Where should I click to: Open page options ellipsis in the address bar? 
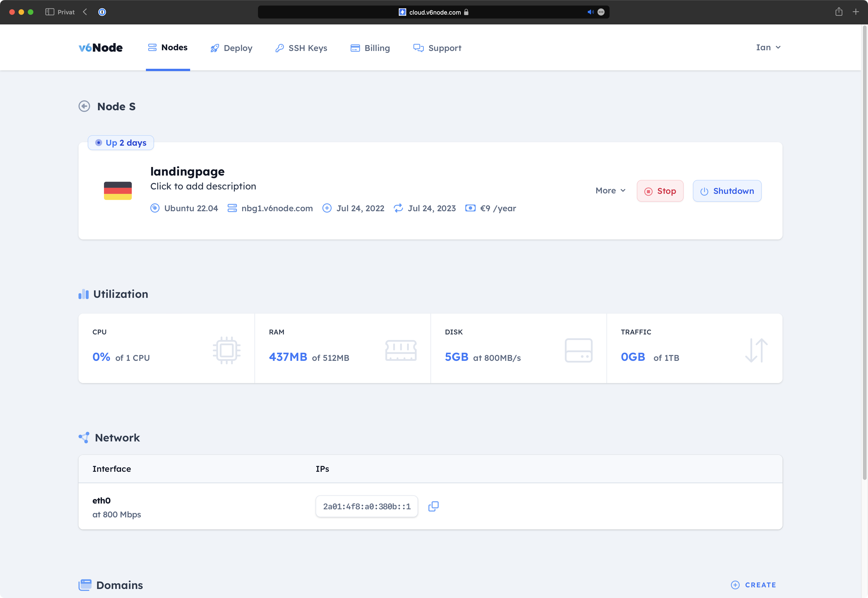coord(601,12)
